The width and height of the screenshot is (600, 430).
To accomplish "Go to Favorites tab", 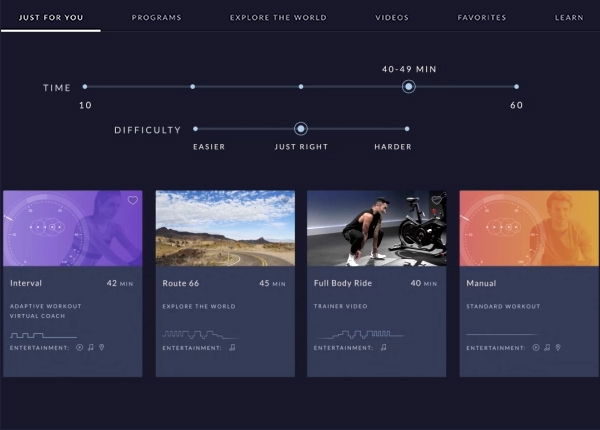I will coord(482,18).
